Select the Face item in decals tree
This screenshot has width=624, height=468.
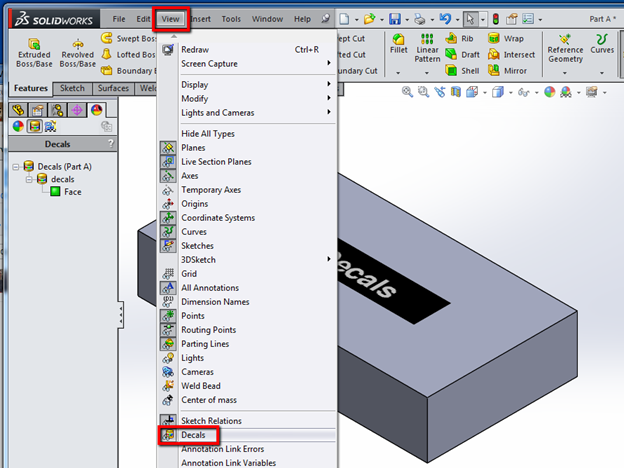pos(72,192)
